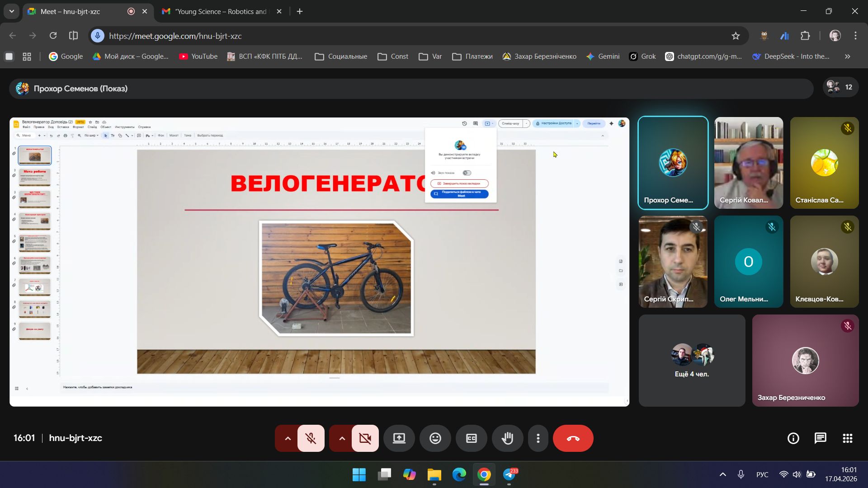The height and width of the screenshot is (488, 868).
Task: Open Telegram from the taskbar
Action: coord(509,475)
